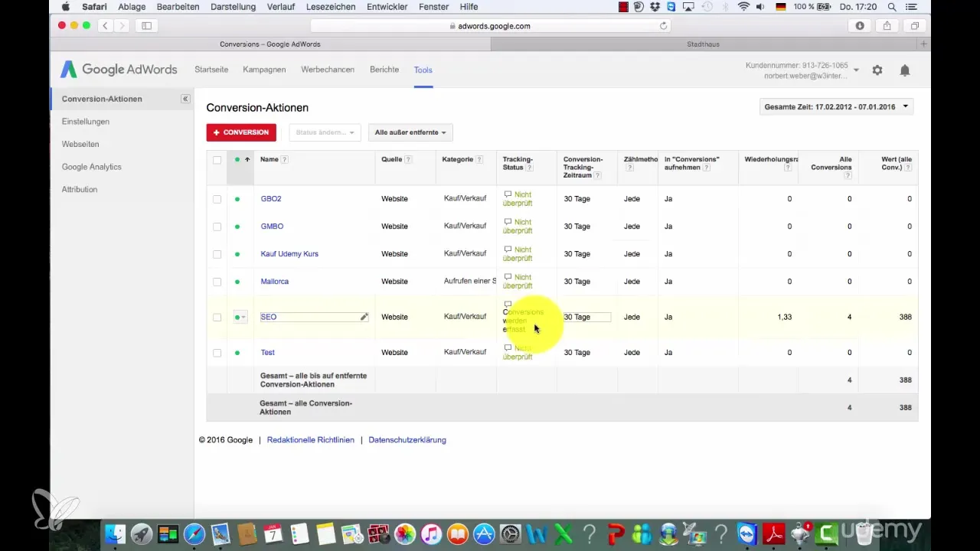The height and width of the screenshot is (551, 980).
Task: Check the checkbox for the Test row
Action: pos(217,353)
